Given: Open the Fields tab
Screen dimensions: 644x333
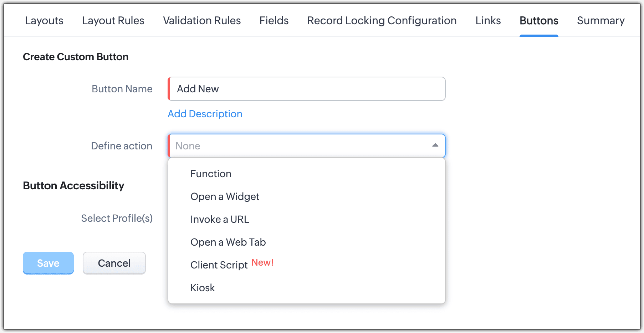Looking at the screenshot, I should click(x=274, y=21).
